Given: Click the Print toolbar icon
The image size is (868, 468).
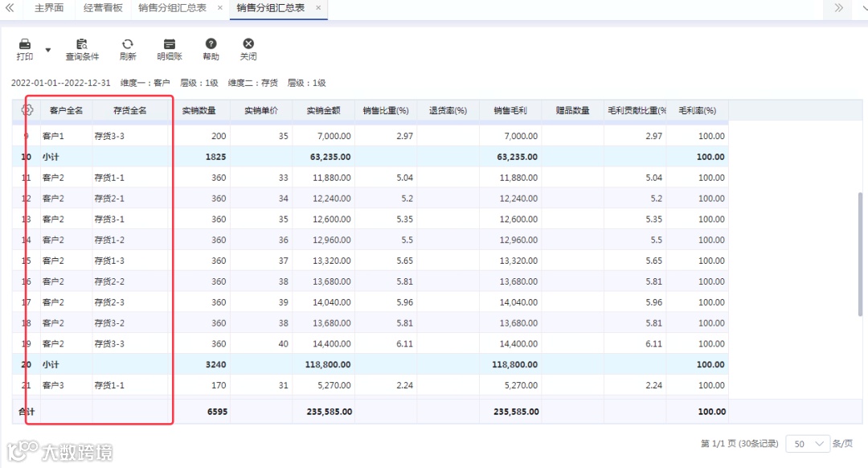Looking at the screenshot, I should pos(25,49).
